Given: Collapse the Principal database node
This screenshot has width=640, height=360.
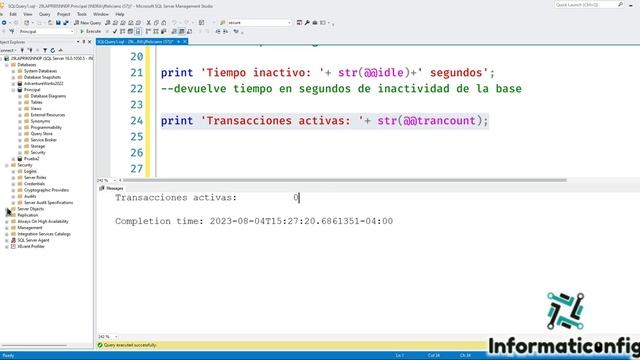Looking at the screenshot, I should 13,90.
